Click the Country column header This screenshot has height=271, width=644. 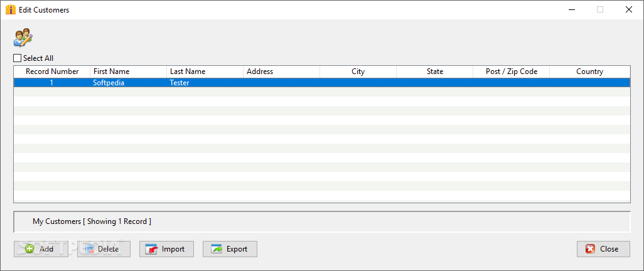[590, 72]
